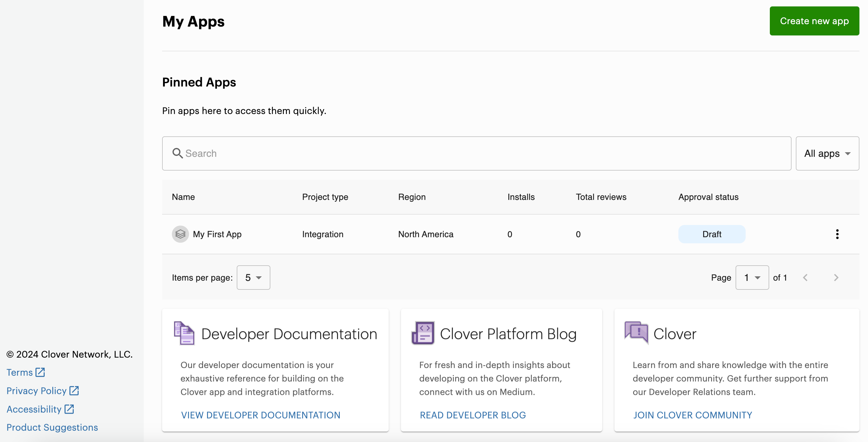The image size is (868, 442).
Task: Click external-link icon beside Accessibility
Action: click(69, 409)
